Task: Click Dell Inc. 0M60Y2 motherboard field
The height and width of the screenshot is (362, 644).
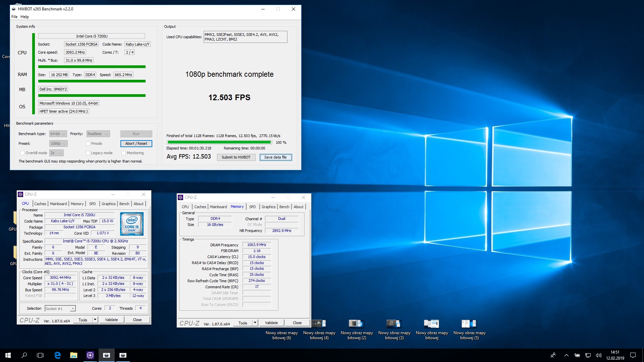Action: pyautogui.click(x=53, y=89)
